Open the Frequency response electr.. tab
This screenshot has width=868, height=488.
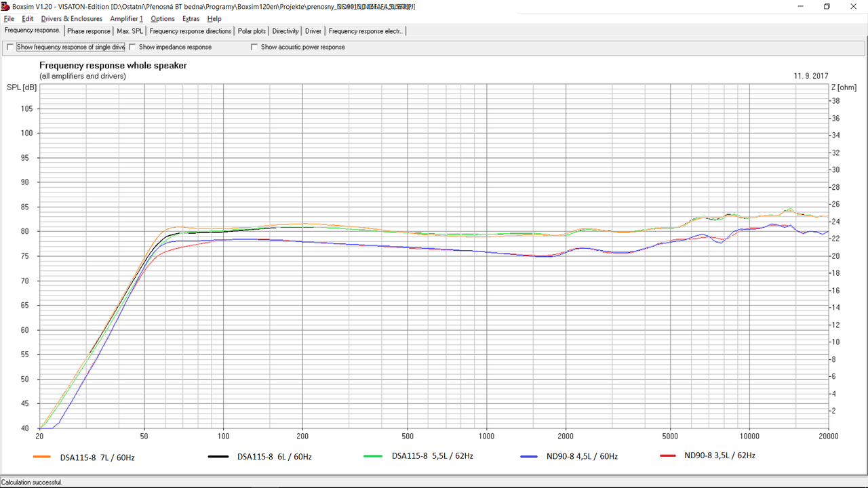[366, 31]
